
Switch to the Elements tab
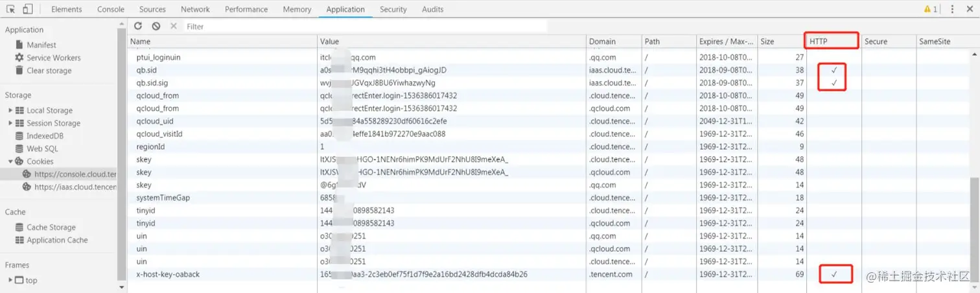coord(67,9)
